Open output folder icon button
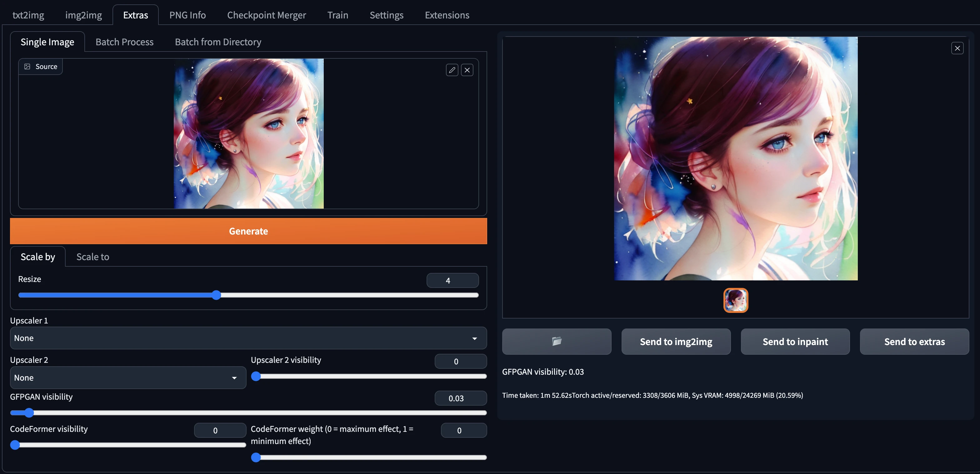This screenshot has width=980, height=474. coord(557,341)
